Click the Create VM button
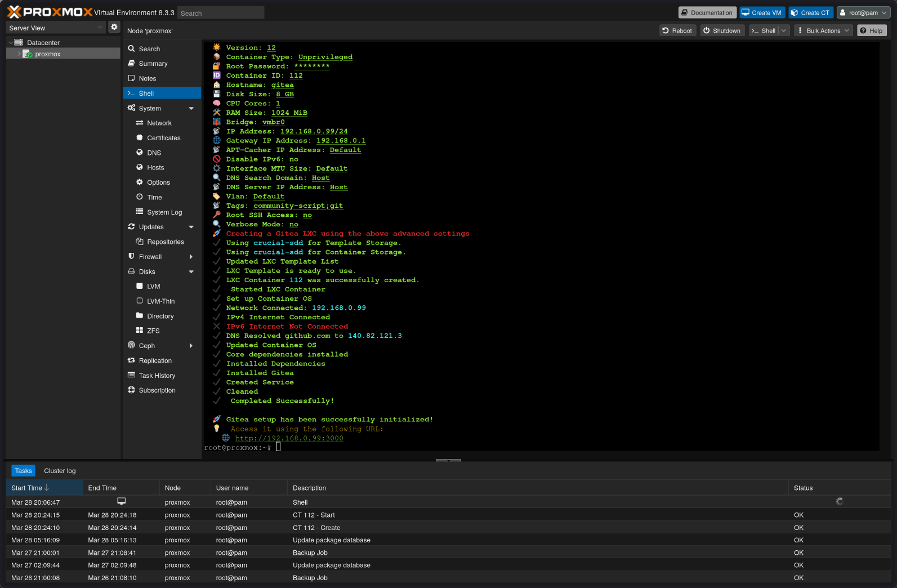 point(762,12)
